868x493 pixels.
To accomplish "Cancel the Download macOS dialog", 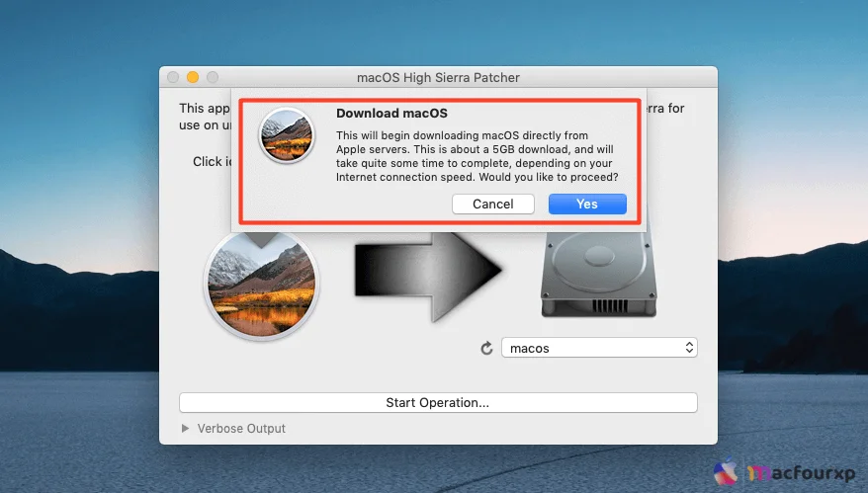I will click(492, 204).
